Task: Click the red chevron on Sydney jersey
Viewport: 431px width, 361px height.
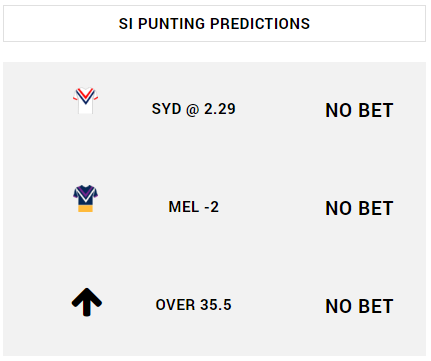Action: click(85, 93)
